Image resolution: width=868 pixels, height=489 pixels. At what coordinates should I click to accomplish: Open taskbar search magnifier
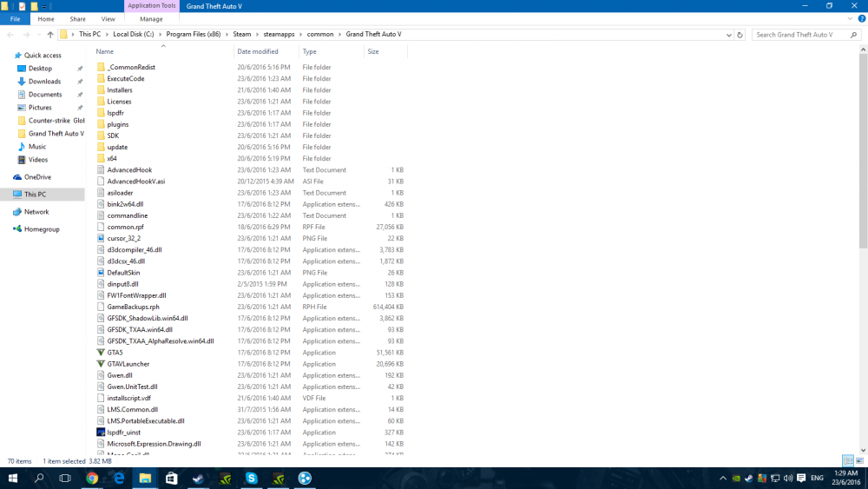39,478
